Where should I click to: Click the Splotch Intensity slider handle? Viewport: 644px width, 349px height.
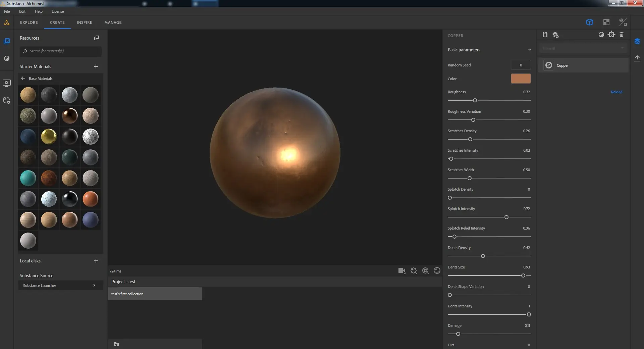point(506,217)
